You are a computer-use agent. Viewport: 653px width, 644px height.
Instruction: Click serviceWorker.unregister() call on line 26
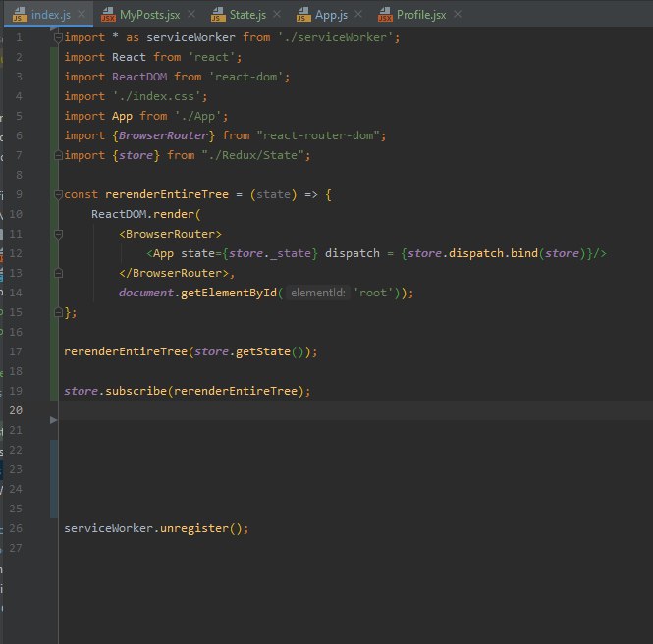click(x=156, y=528)
